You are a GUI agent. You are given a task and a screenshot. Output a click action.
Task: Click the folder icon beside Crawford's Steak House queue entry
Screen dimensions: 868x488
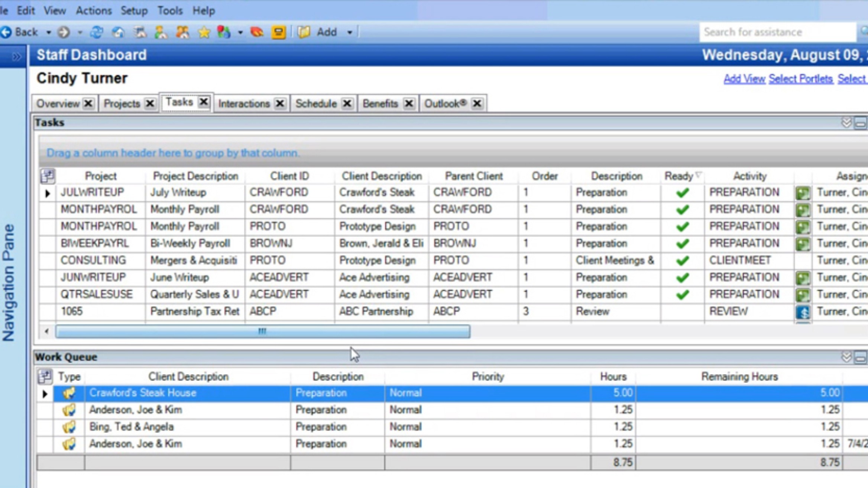(69, 393)
